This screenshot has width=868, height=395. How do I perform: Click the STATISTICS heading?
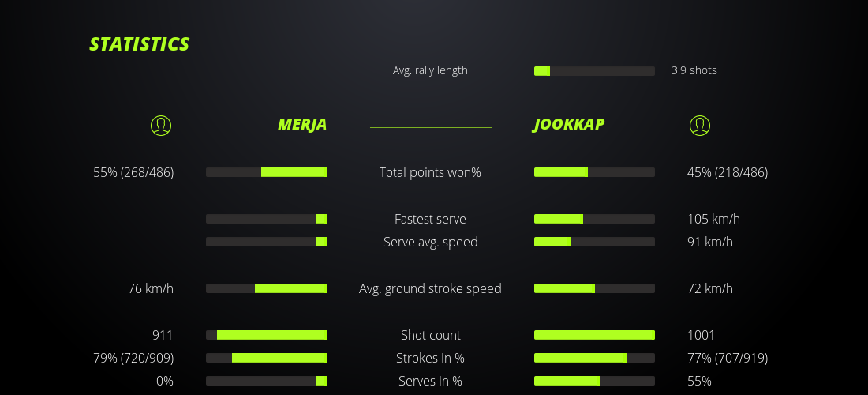pyautogui.click(x=140, y=44)
